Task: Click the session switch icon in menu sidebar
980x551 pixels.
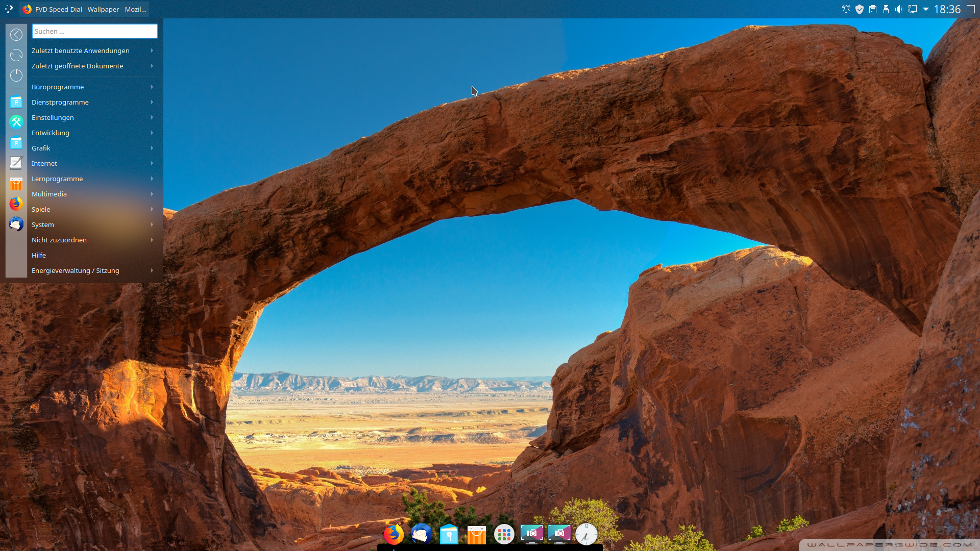Action: 16,55
